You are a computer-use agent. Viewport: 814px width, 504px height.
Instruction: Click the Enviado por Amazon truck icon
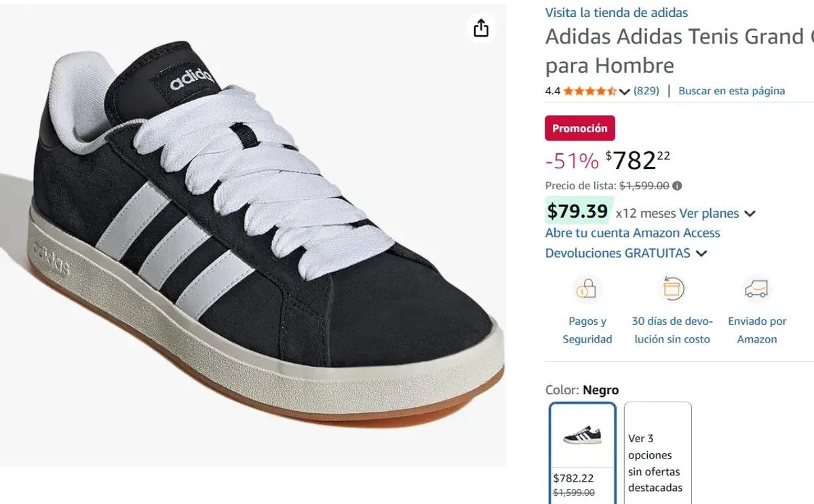[757, 288]
